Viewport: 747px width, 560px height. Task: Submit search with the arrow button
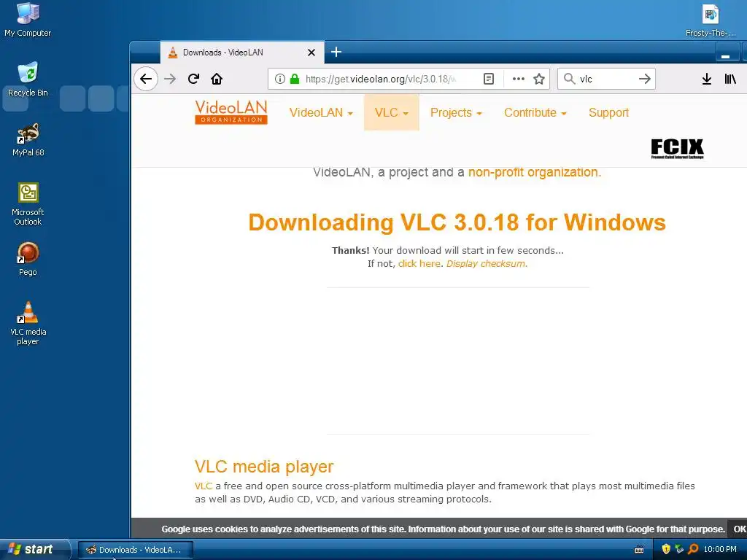click(645, 79)
